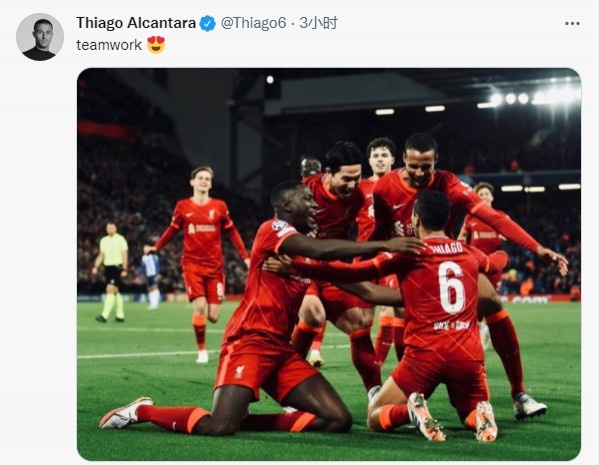Open the tweet's more options ellipsis menu
Screen dimensions: 599x465
572,24
